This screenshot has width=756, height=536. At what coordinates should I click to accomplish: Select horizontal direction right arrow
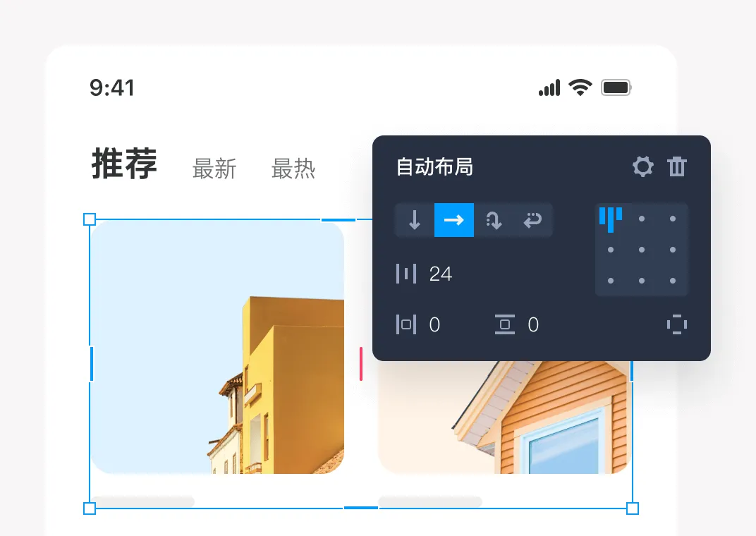point(454,220)
